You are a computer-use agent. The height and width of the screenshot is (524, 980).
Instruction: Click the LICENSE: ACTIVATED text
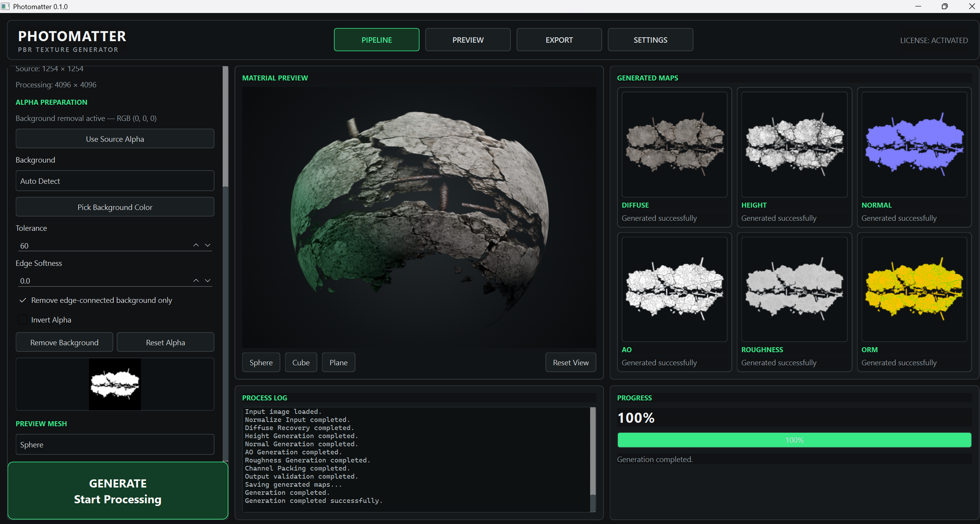tap(934, 40)
